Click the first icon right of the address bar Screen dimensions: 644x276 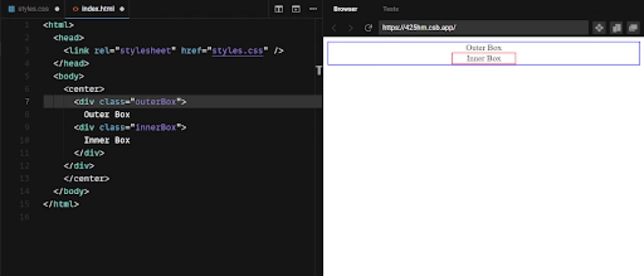click(599, 28)
